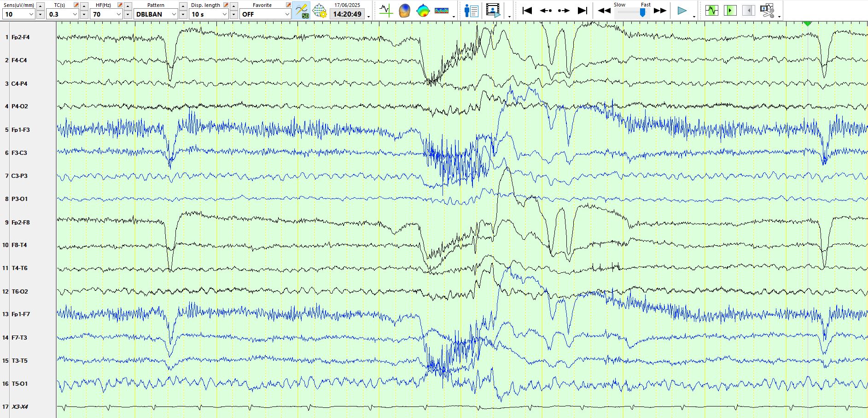The width and height of the screenshot is (868, 418).
Task: Click the playback speed slider handle
Action: pyautogui.click(x=643, y=13)
